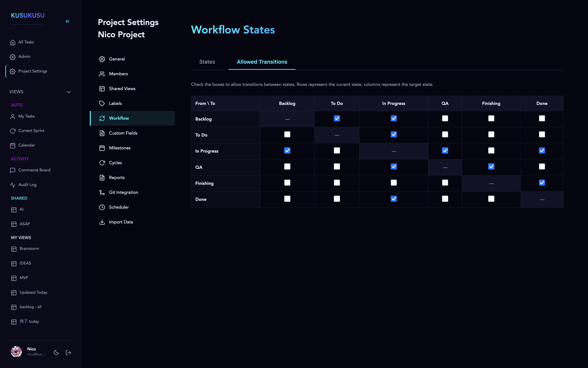Click the Audit Log activity icon
This screenshot has width=588, height=368.
13,184
